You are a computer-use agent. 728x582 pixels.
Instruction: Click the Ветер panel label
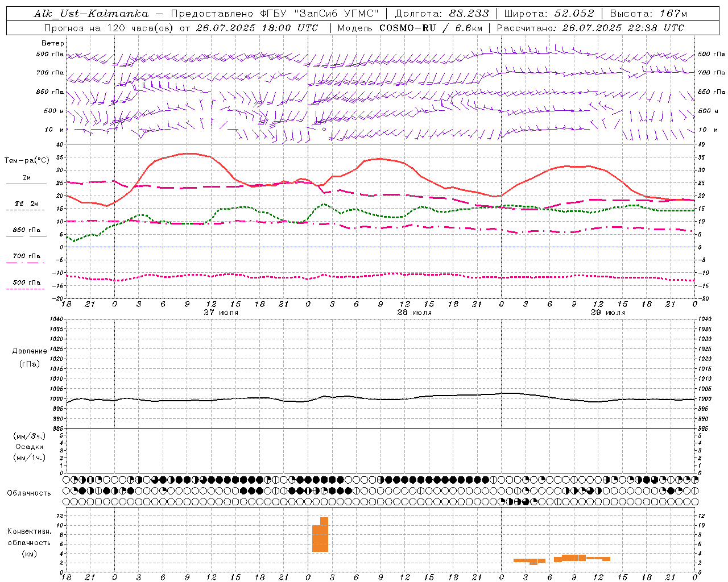point(53,43)
